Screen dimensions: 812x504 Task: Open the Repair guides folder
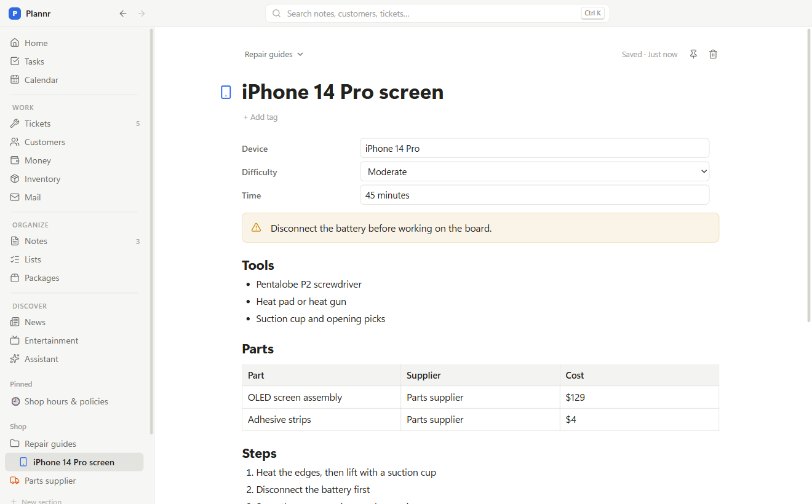(75, 444)
